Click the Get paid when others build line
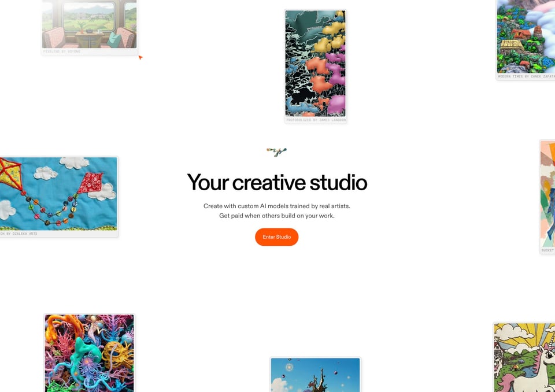This screenshot has width=555, height=392. 277,216
